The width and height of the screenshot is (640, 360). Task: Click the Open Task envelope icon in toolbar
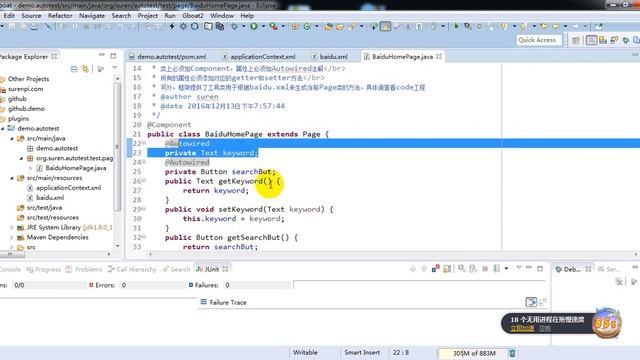tap(340, 27)
